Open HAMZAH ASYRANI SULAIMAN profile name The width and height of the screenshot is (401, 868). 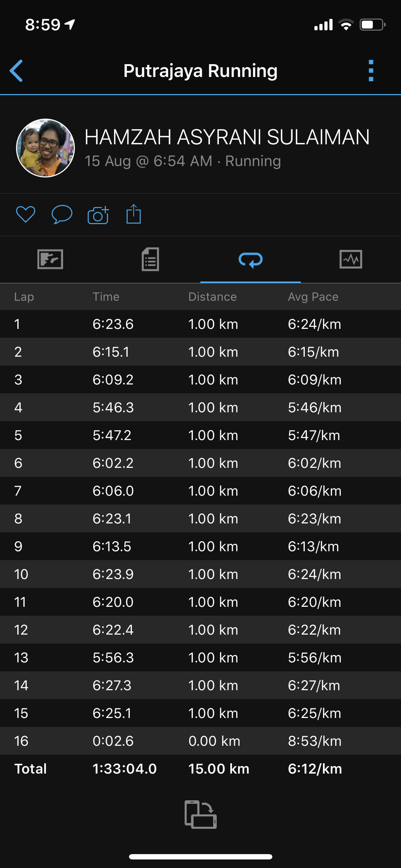pos(227,137)
